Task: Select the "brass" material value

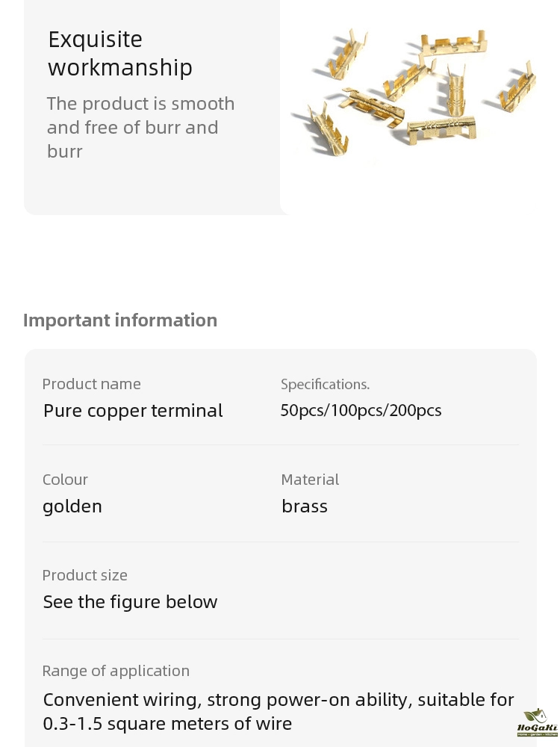Action: (305, 506)
